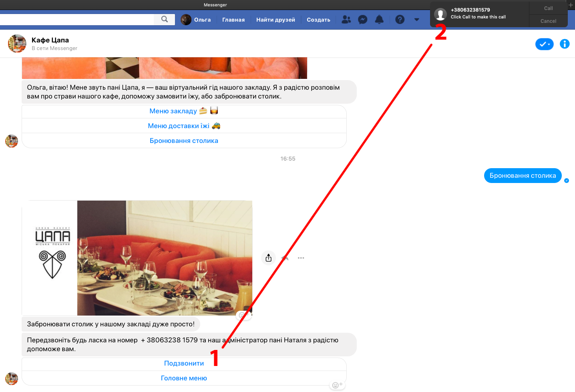This screenshot has height=392, width=575.
Task: Click В сети Messenger status text
Action: pyautogui.click(x=54, y=48)
